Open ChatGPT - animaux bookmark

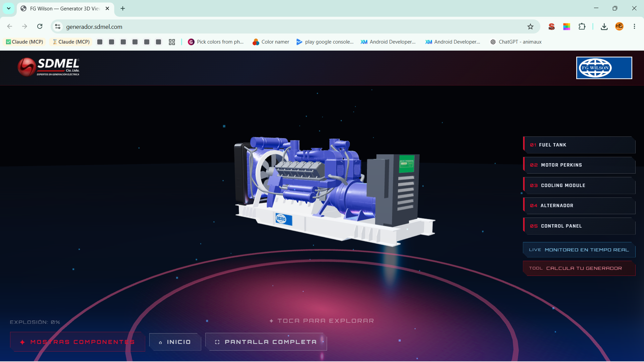pos(516,42)
